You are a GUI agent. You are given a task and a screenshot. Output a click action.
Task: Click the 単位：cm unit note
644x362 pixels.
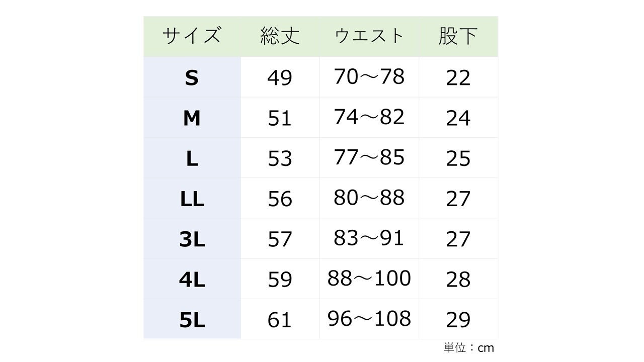[x=468, y=348]
